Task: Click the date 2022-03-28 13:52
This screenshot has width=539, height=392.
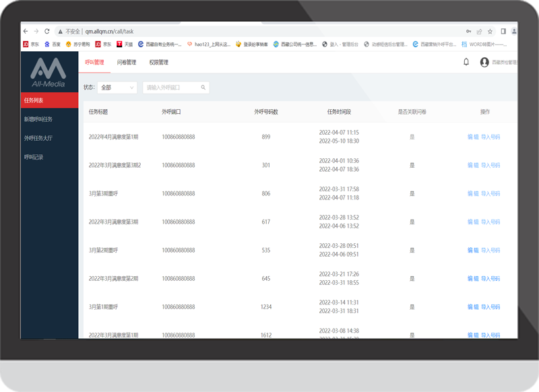Action: pyautogui.click(x=339, y=218)
